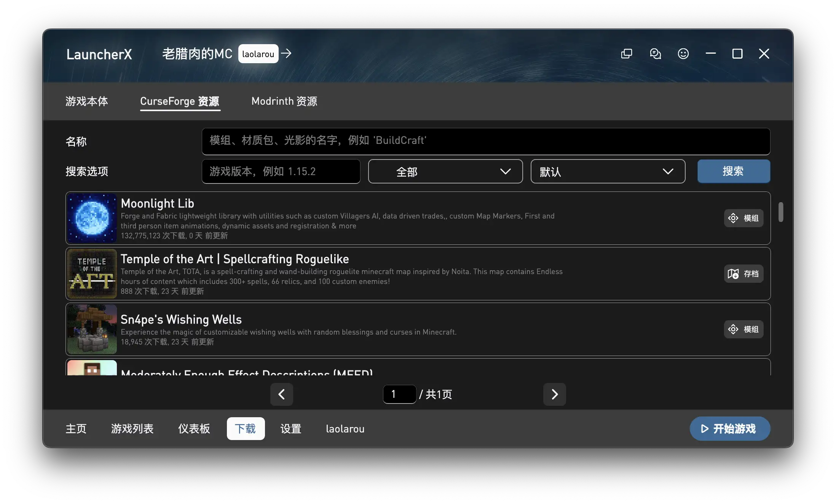Select the CurseForge 资源 tab
The image size is (836, 504).
pos(180,101)
